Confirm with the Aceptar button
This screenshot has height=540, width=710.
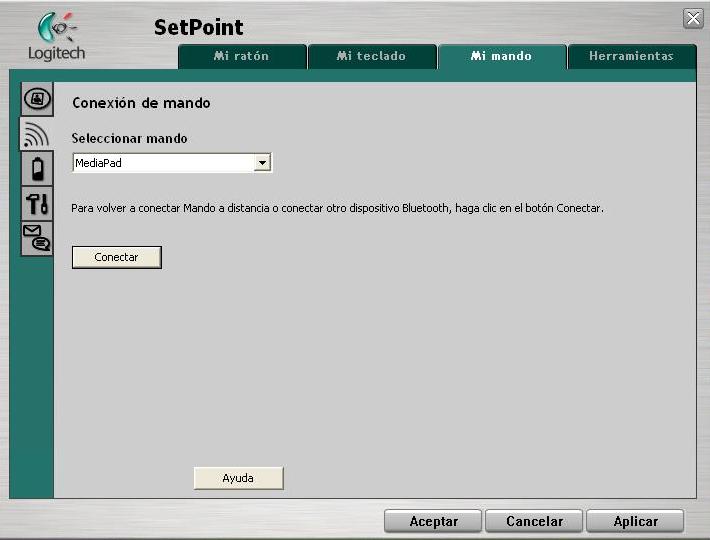434,521
